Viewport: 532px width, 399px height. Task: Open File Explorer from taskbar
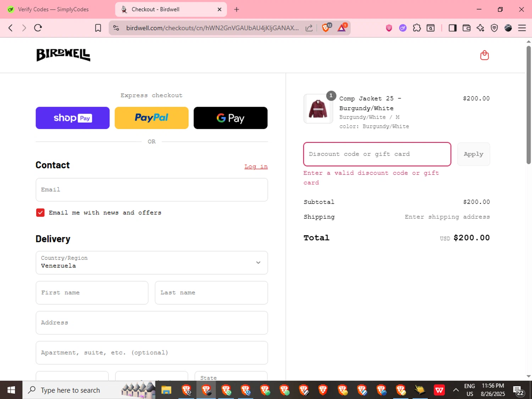click(166, 390)
